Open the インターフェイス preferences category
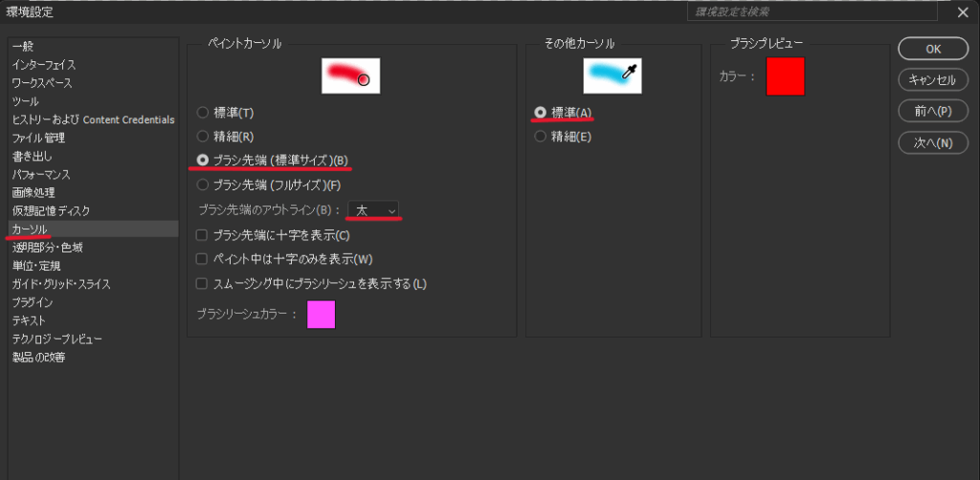This screenshot has height=480, width=980. 44,65
